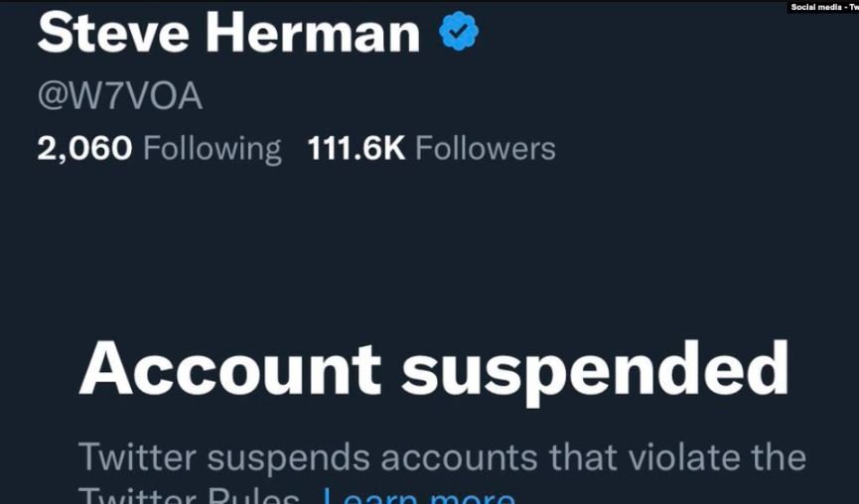859x504 pixels.
Task: Open the 111.6K Followers list
Action: tap(431, 149)
